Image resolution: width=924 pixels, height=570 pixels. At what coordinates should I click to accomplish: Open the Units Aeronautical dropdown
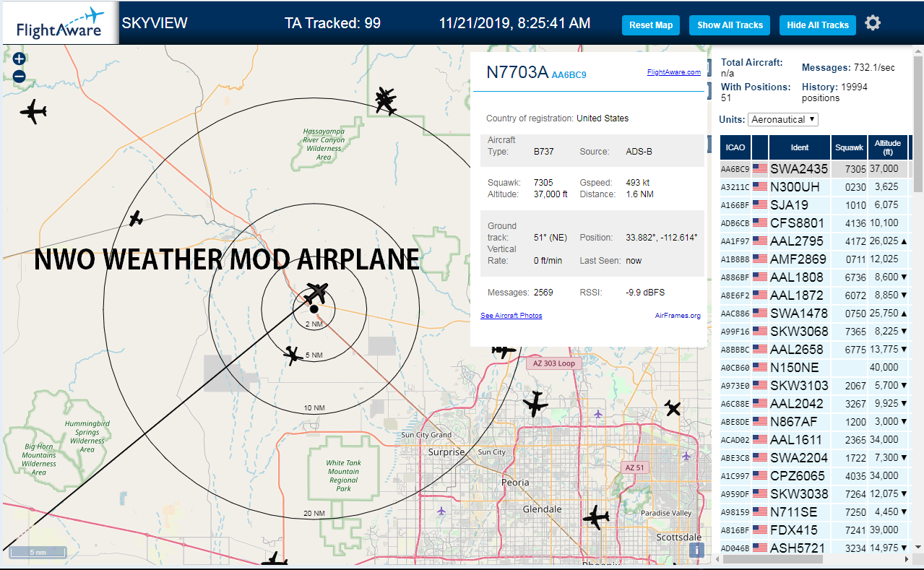783,119
